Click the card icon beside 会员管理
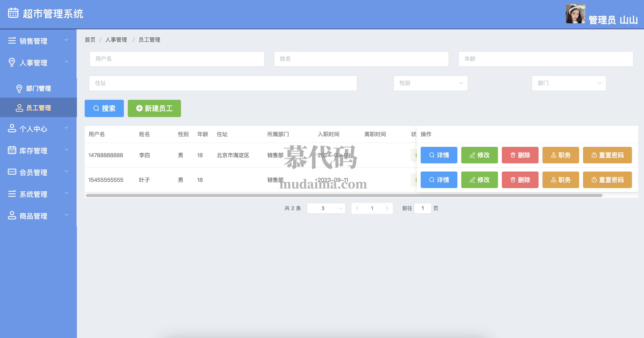Screen dimensions: 644x338 click(12, 172)
